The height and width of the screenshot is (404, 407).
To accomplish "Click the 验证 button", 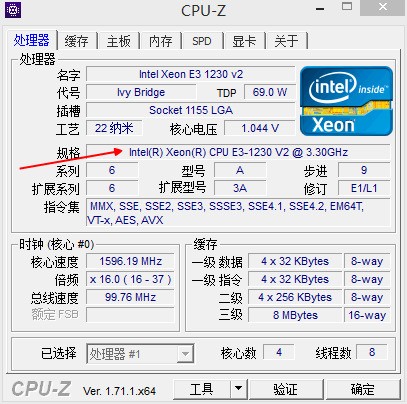I will [x=285, y=389].
